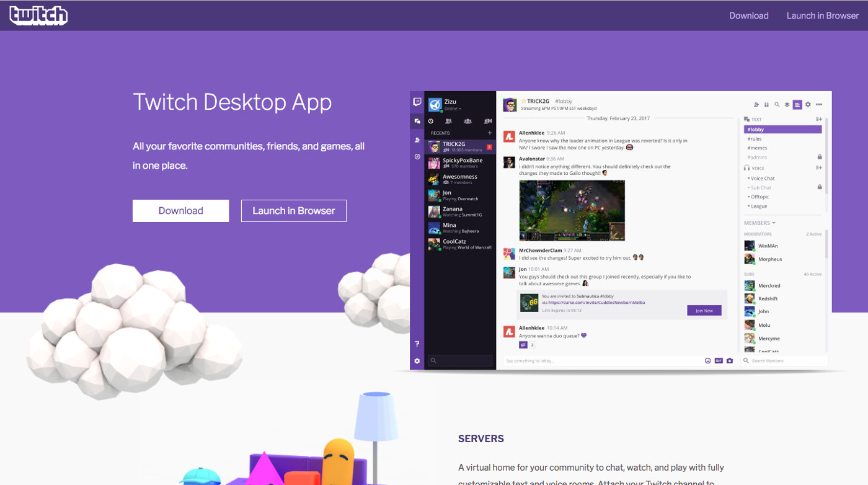Select the Awesomness group in recents
The image size is (868, 485).
tap(460, 179)
